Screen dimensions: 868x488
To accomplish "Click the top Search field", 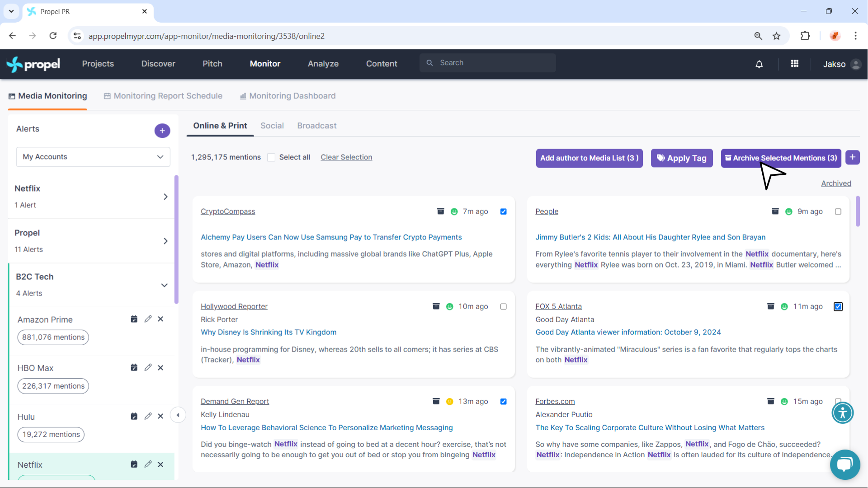I will click(x=487, y=63).
